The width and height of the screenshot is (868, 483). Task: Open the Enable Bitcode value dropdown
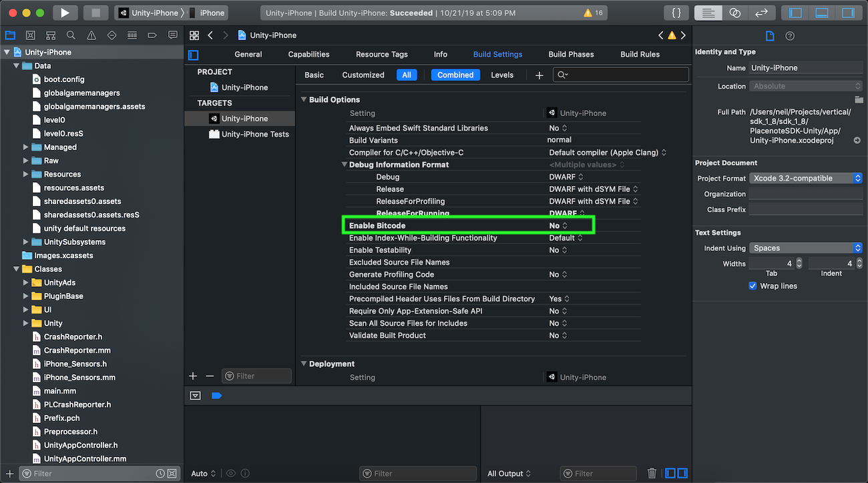[558, 225]
